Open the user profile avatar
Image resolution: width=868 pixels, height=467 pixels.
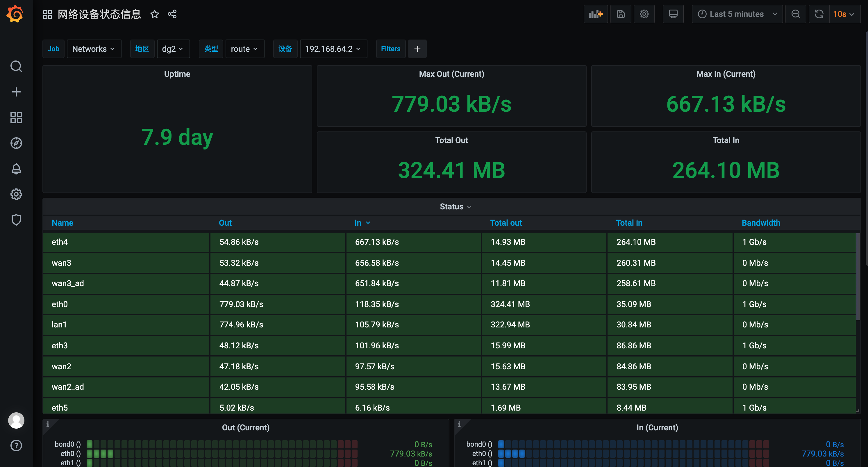point(16,420)
